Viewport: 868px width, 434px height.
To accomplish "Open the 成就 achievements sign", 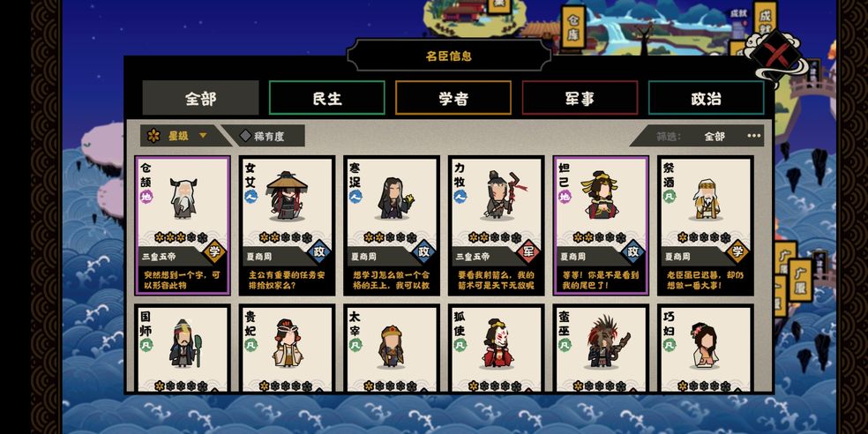I will [765, 19].
